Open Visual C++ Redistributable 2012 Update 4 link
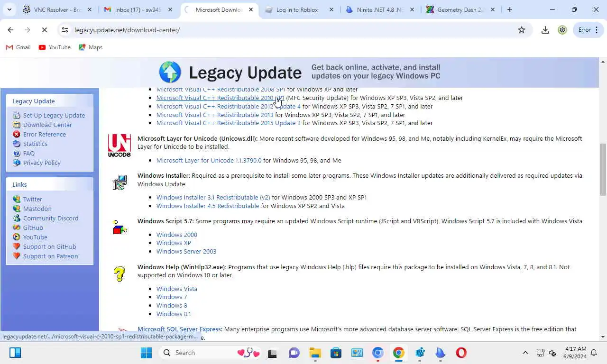This screenshot has height=364, width=607. click(x=229, y=106)
